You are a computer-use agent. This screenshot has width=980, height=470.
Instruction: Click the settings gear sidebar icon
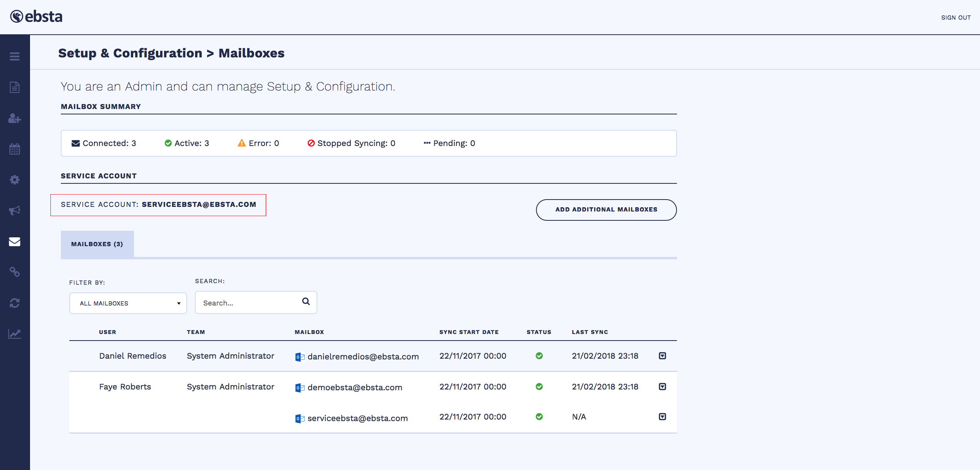[x=15, y=180]
